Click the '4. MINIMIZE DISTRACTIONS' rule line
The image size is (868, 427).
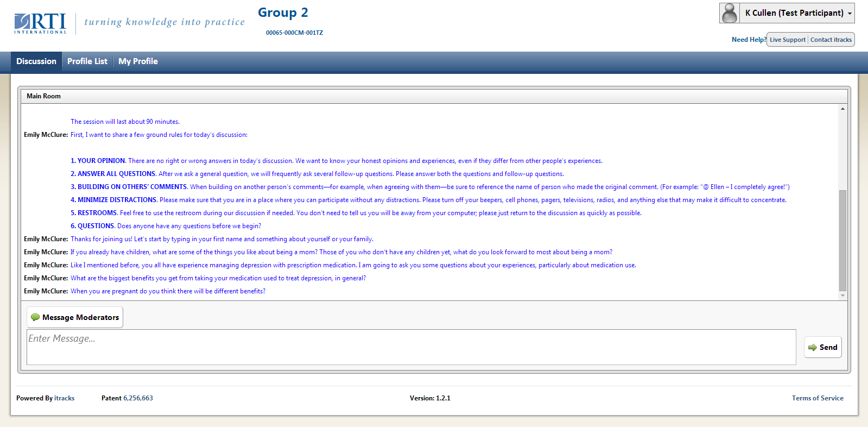pyautogui.click(x=428, y=200)
